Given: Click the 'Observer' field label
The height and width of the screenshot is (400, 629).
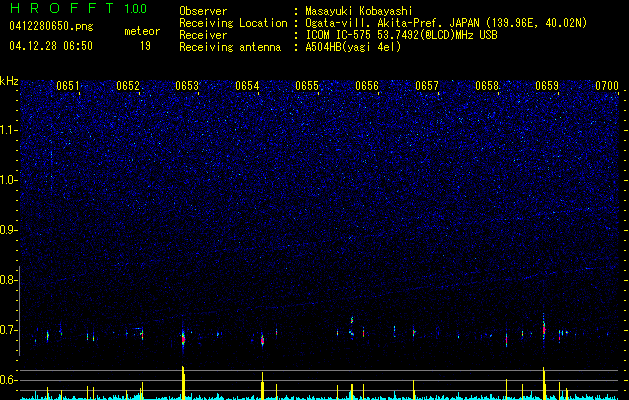Looking at the screenshot, I should [x=203, y=11].
